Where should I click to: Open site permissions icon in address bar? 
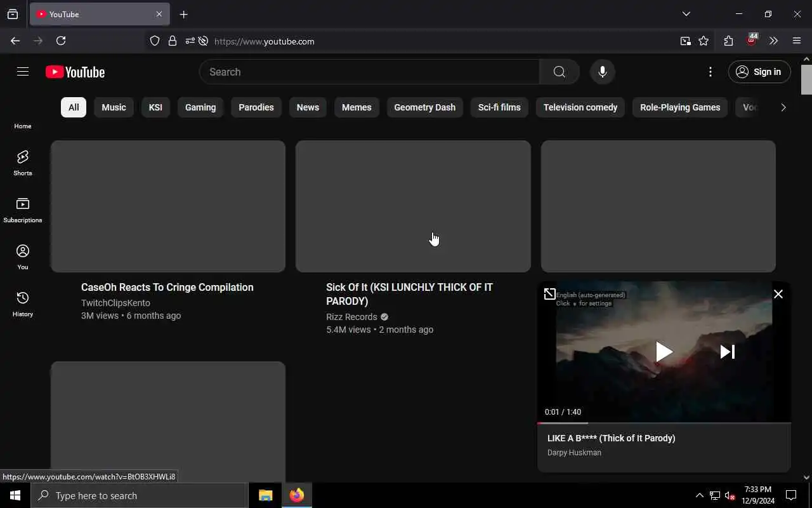pos(190,41)
